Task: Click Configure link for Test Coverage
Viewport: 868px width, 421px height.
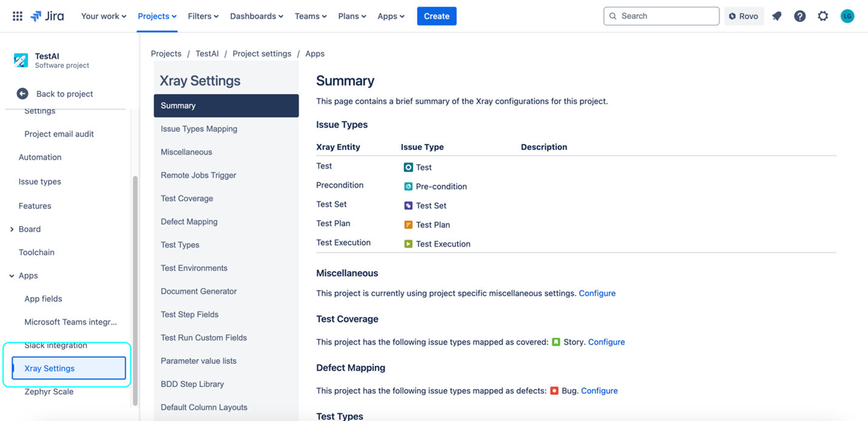Action: click(x=606, y=342)
